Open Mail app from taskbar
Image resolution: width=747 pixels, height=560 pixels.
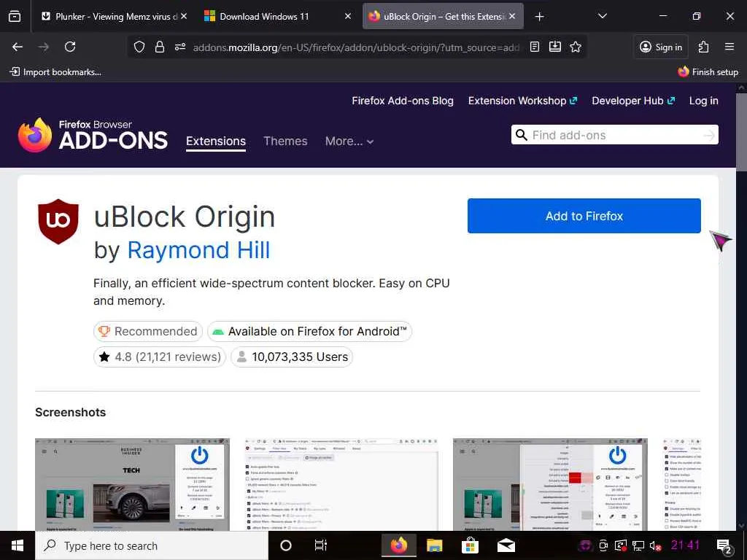506,545
